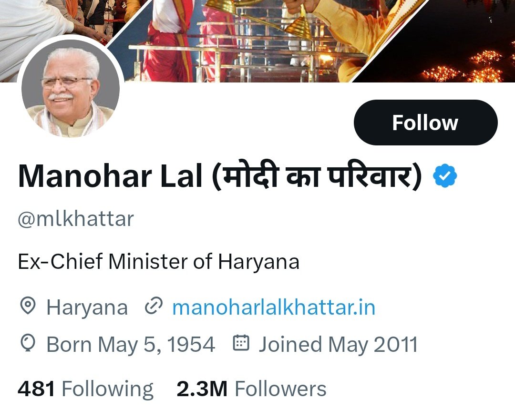Click the 2.3M follower count number
The image size is (515, 420).
[202, 389]
